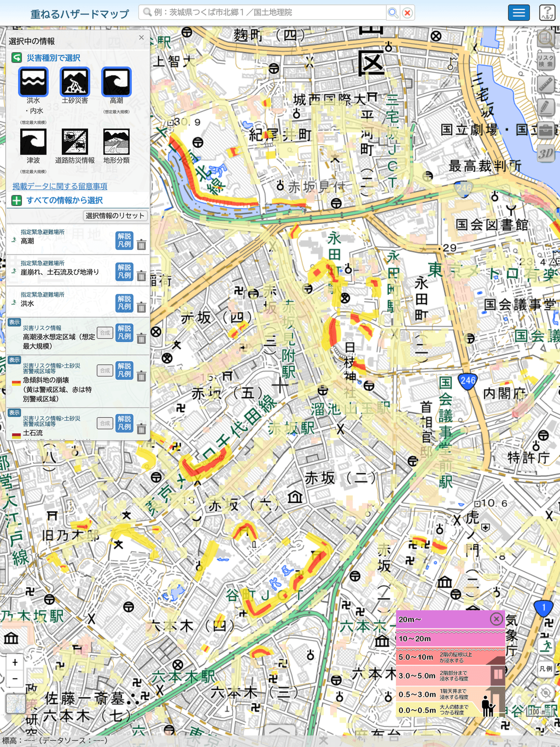Open the 道路防災情報 road disaster icon

[75, 142]
